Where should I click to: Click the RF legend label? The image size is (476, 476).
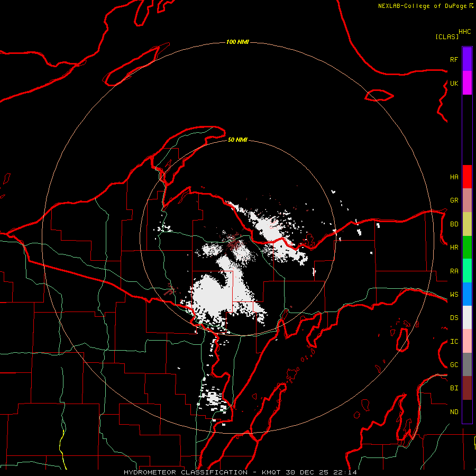454,59
